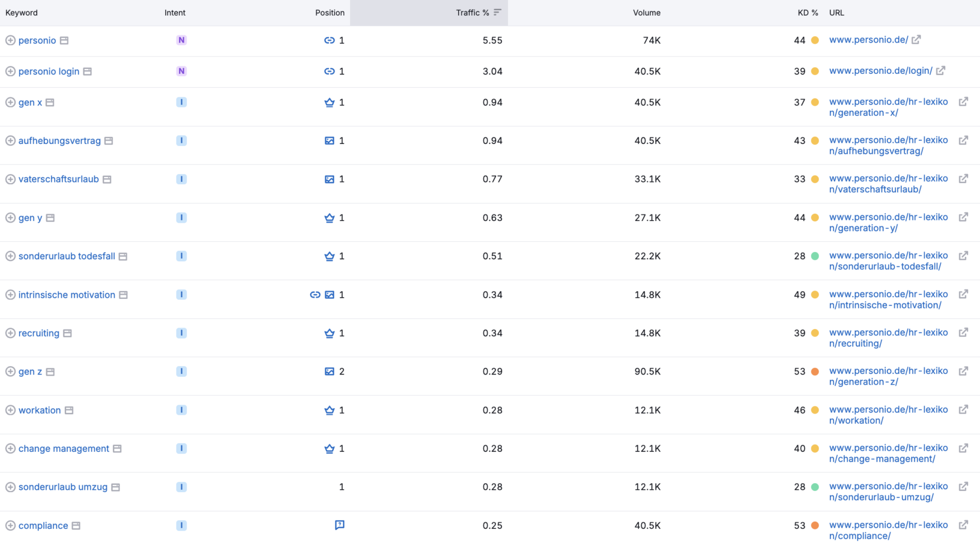Click the image pack icon for "vaterschaftsurlaub"
Viewport: 980px width, 548px height.
coord(329,179)
